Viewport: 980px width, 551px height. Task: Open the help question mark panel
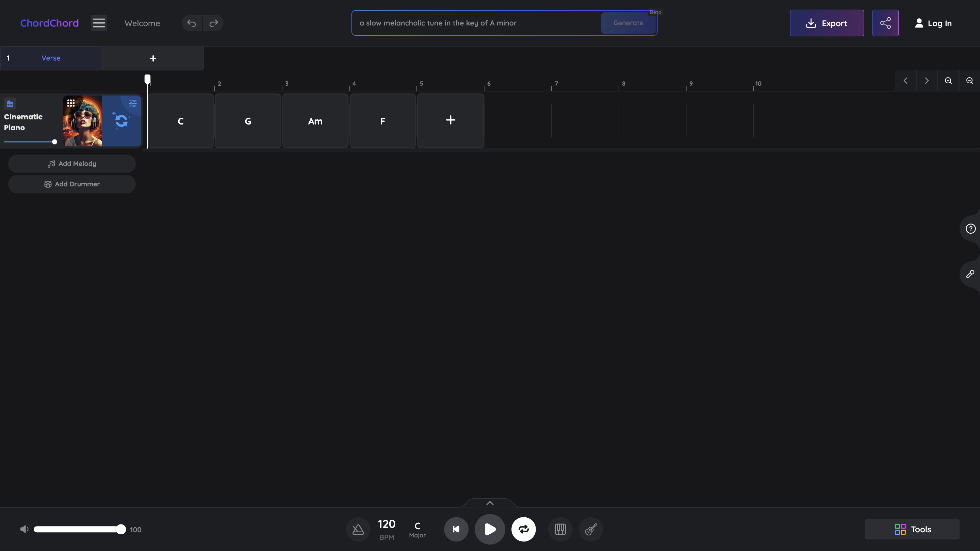[970, 229]
